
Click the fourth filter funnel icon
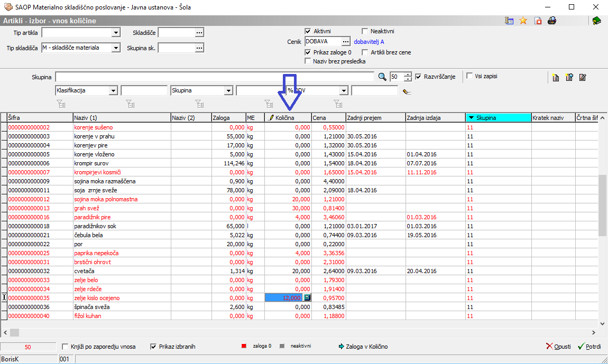[269, 104]
